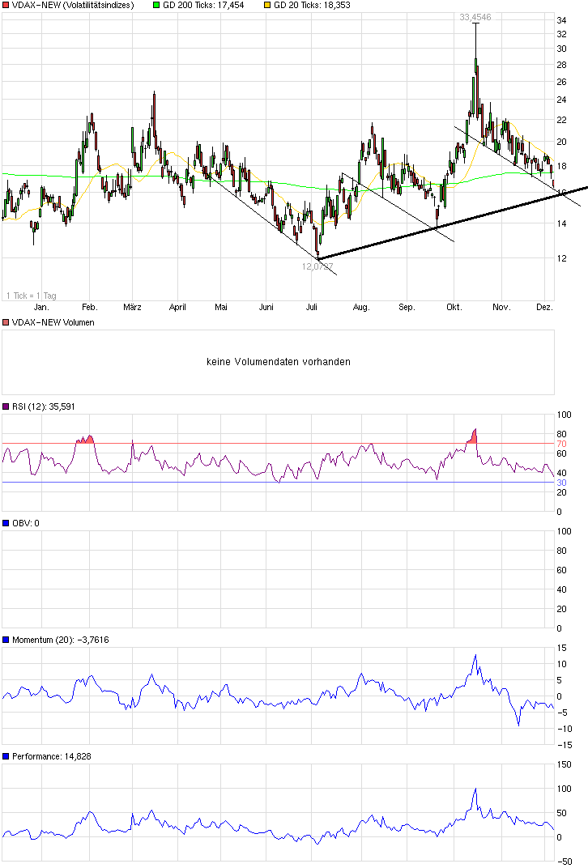Click the 'Feb.' month axis label

tap(90, 307)
